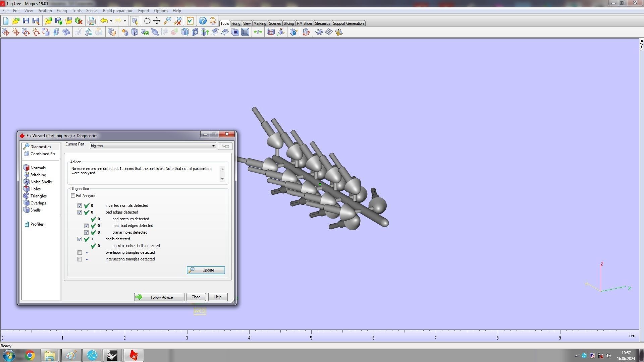
Task: Click the Update diagnostics button
Action: tap(206, 270)
